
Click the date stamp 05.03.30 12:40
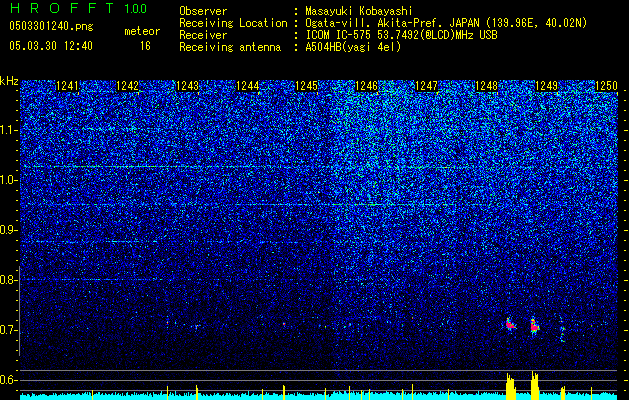pos(51,46)
